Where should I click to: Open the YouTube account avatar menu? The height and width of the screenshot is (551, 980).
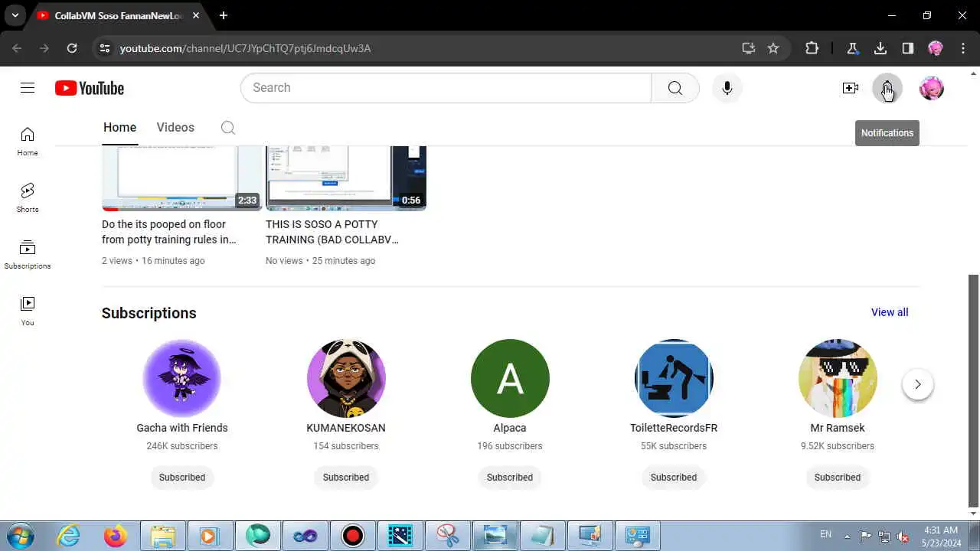931,88
